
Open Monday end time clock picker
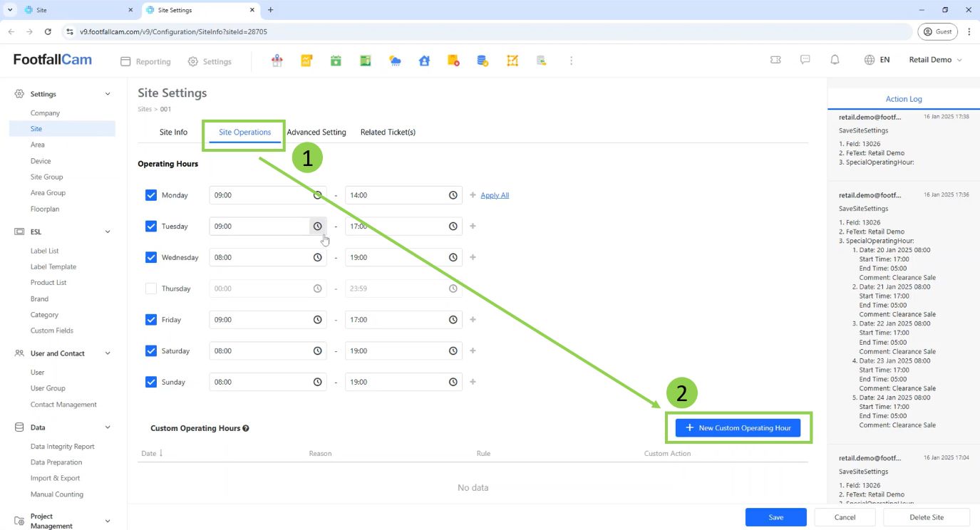[453, 195]
